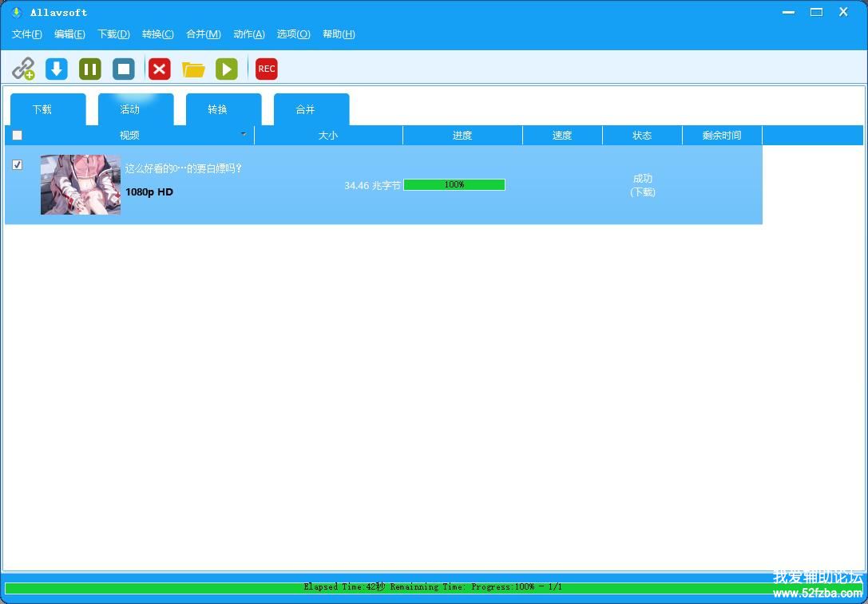Viewport: 868px width, 604px height.
Task: Sort by the 速度 column header
Action: pyautogui.click(x=562, y=136)
